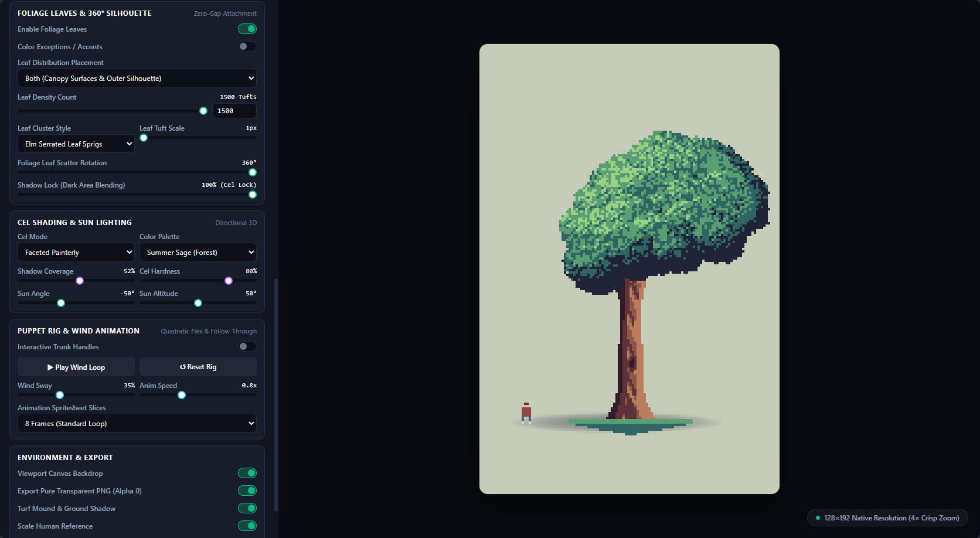Open Animation Spritesheet Slices dropdown
This screenshot has width=980, height=538.
coord(137,423)
